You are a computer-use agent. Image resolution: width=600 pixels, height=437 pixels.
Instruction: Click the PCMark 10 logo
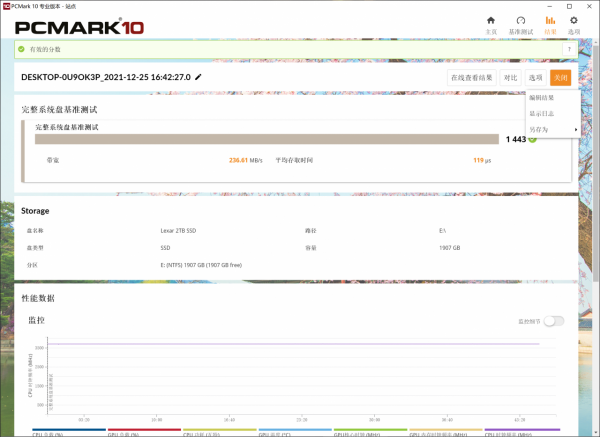(73, 26)
